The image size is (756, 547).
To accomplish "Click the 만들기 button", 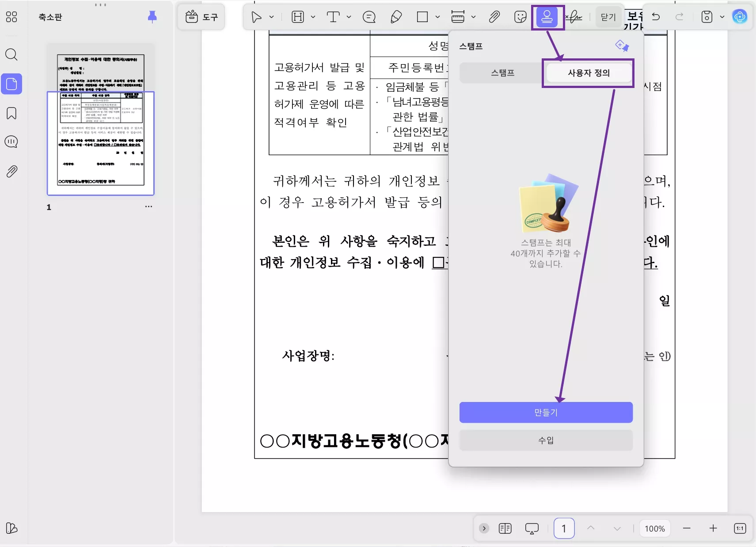I will (x=546, y=412).
